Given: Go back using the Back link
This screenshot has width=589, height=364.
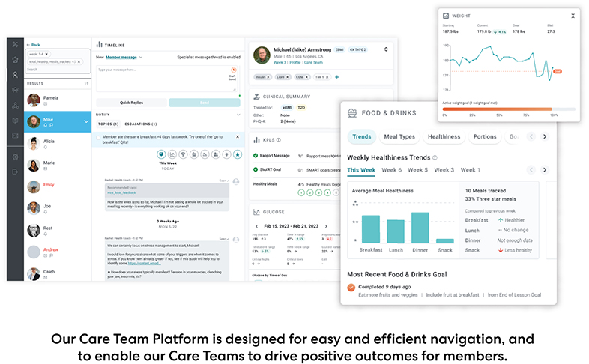Looking at the screenshot, I should point(34,45).
